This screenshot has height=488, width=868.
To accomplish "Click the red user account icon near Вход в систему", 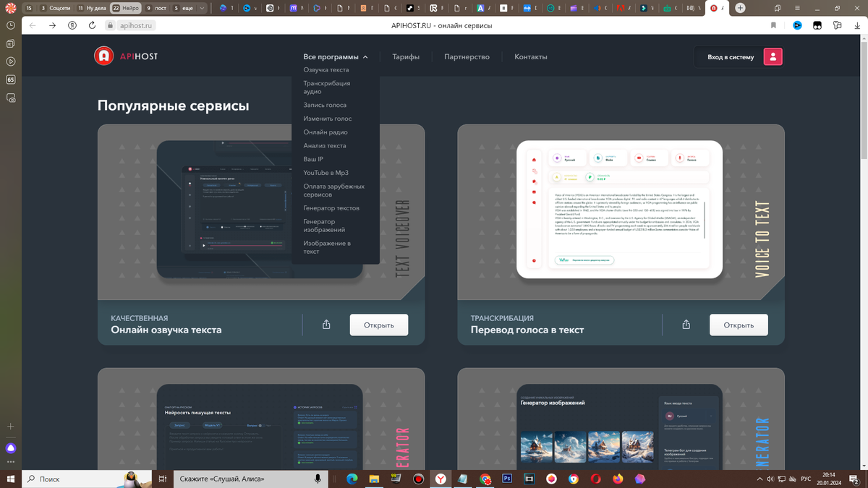I will [773, 56].
